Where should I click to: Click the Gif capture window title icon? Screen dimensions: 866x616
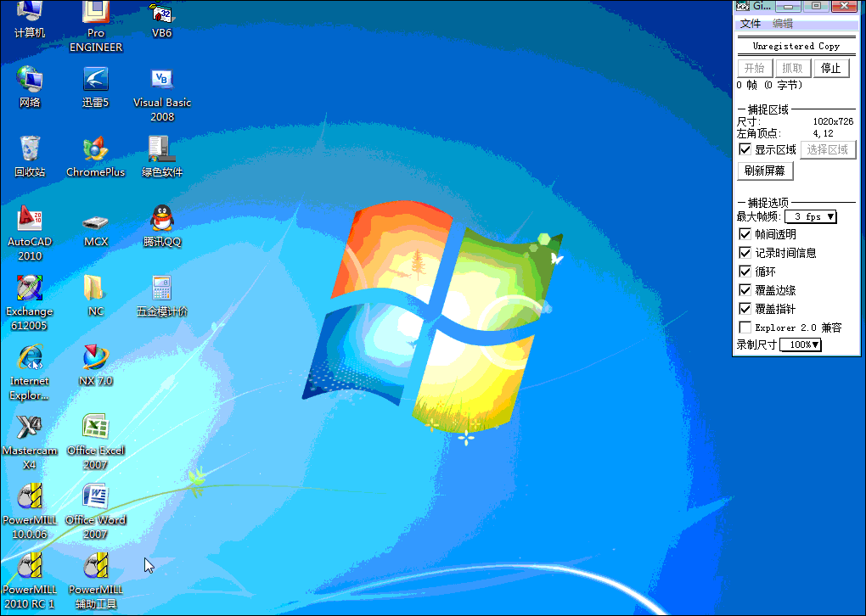tap(743, 6)
